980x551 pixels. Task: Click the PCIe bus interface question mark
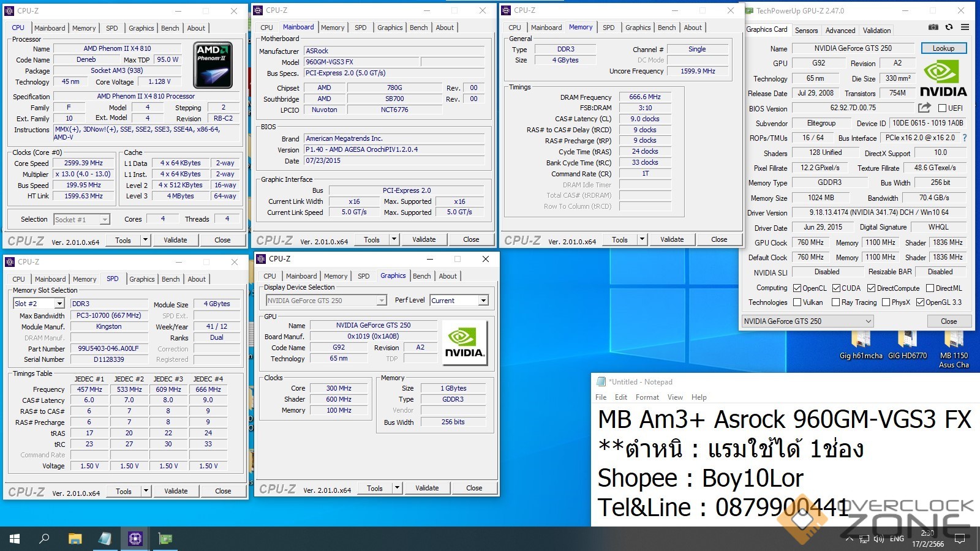click(965, 138)
